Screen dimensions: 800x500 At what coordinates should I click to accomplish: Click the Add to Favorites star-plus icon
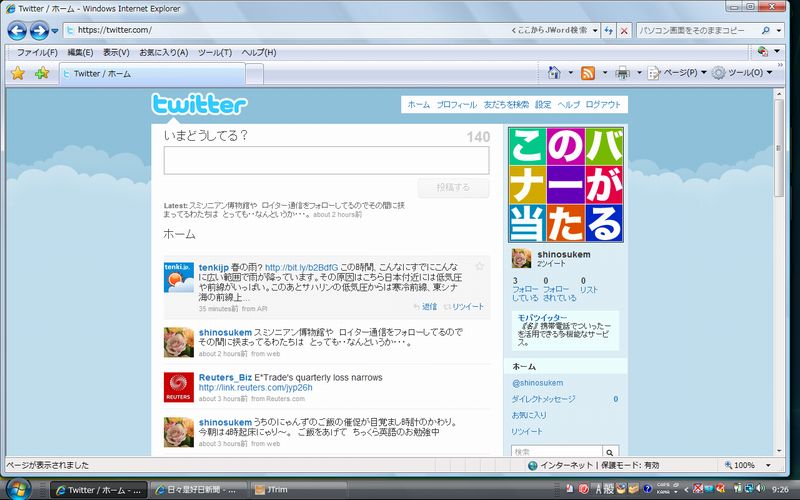(42, 73)
